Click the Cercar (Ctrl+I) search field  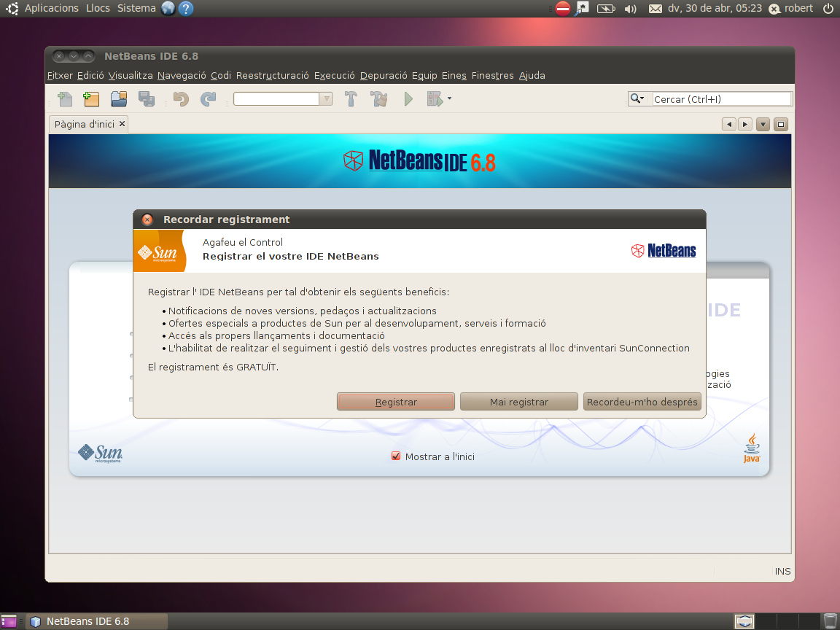pos(721,99)
